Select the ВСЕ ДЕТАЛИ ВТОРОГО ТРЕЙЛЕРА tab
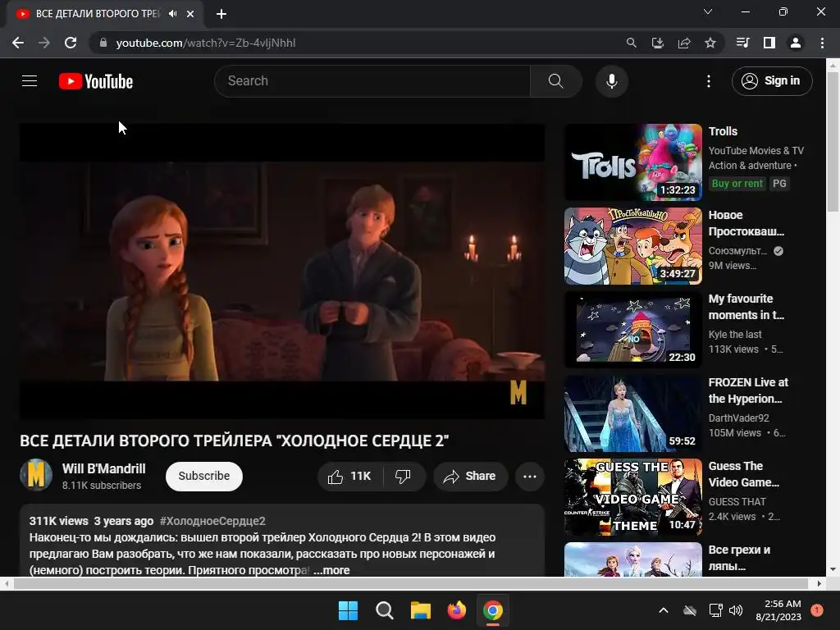 pyautogui.click(x=98, y=14)
